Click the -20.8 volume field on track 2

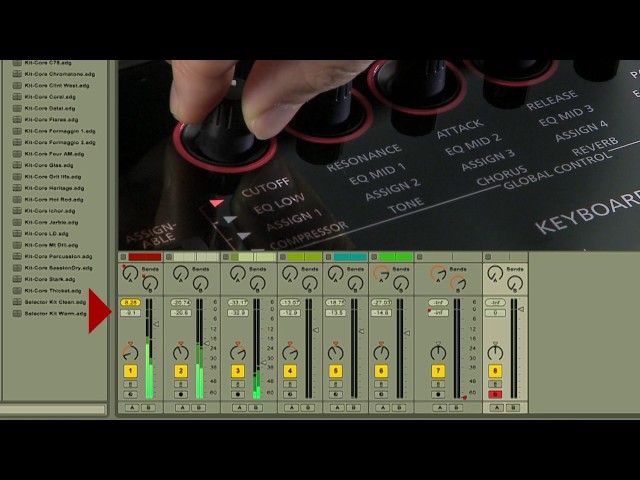coord(181,313)
